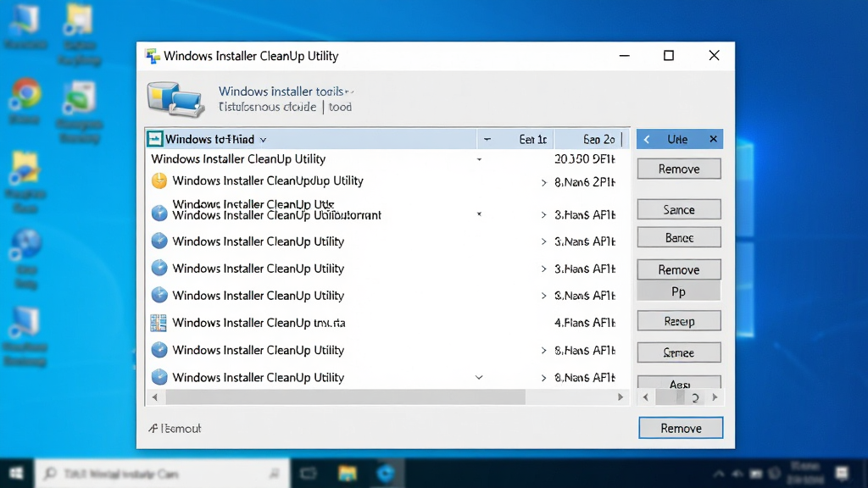Select the 'Windows Installer CleanUpdup Utility' row
This screenshot has width=868, height=488.
[x=387, y=181]
